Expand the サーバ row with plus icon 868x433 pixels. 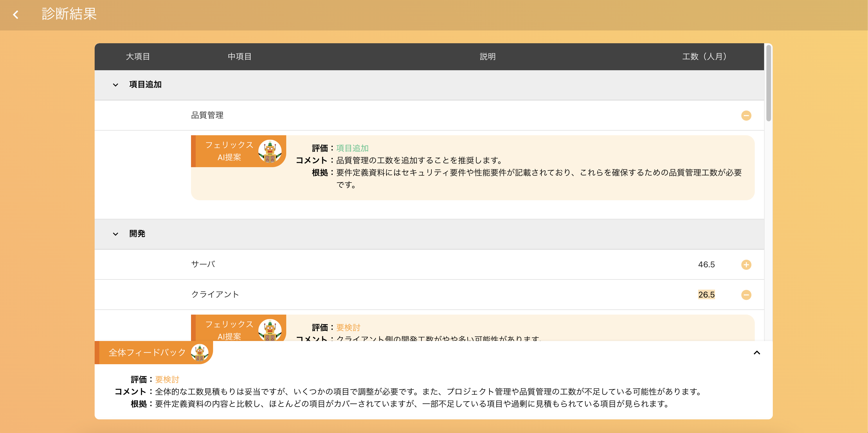click(x=746, y=264)
